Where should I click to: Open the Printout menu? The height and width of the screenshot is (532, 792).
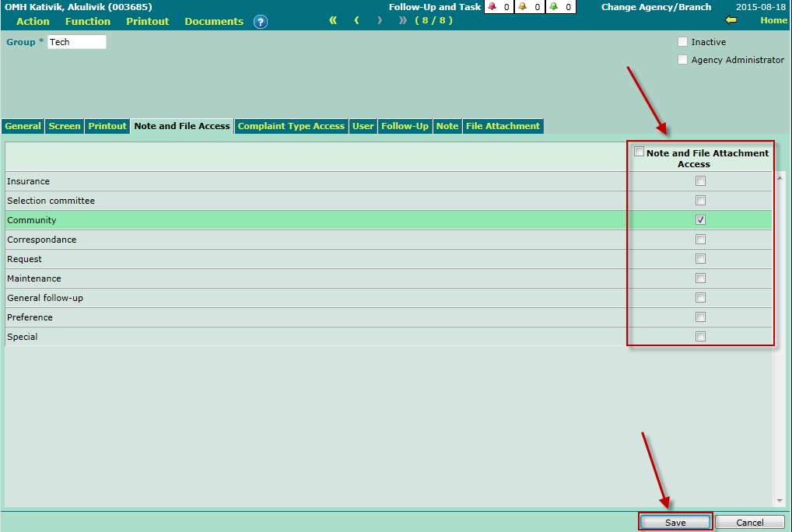[147, 22]
